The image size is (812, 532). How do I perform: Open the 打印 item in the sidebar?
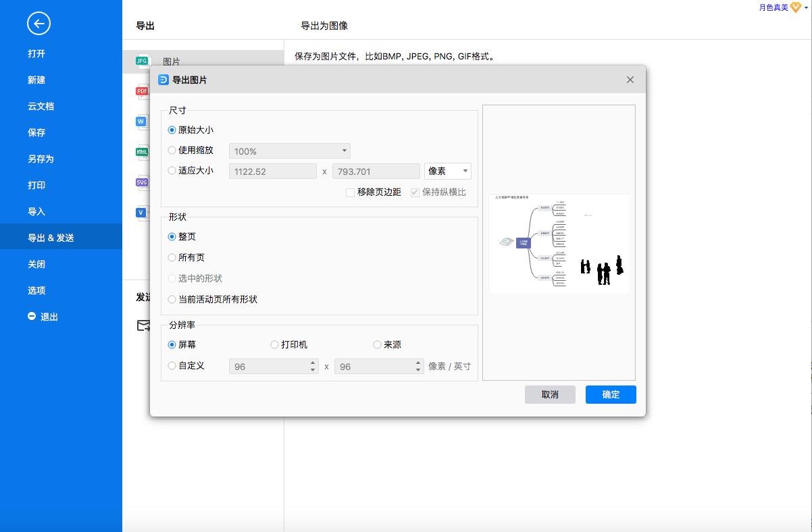pos(36,185)
